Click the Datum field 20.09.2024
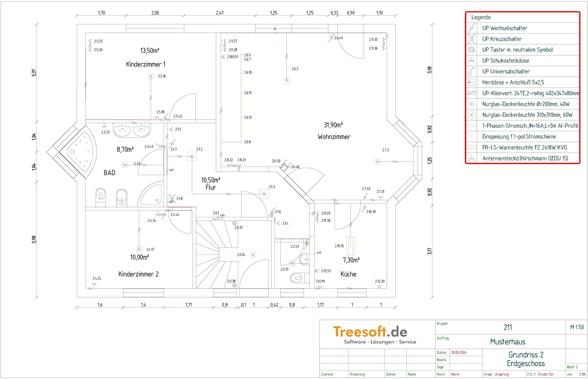588x379 pixels. coord(459,352)
